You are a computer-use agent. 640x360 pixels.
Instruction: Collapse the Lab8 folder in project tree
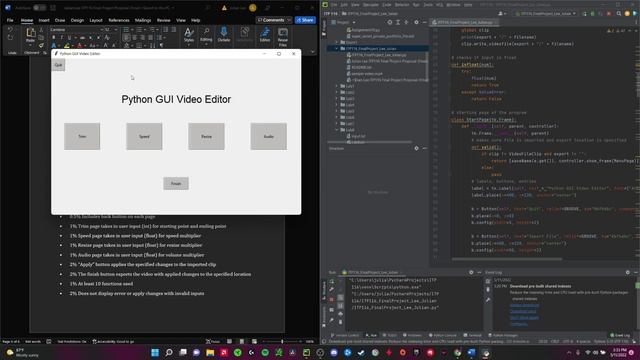337,130
